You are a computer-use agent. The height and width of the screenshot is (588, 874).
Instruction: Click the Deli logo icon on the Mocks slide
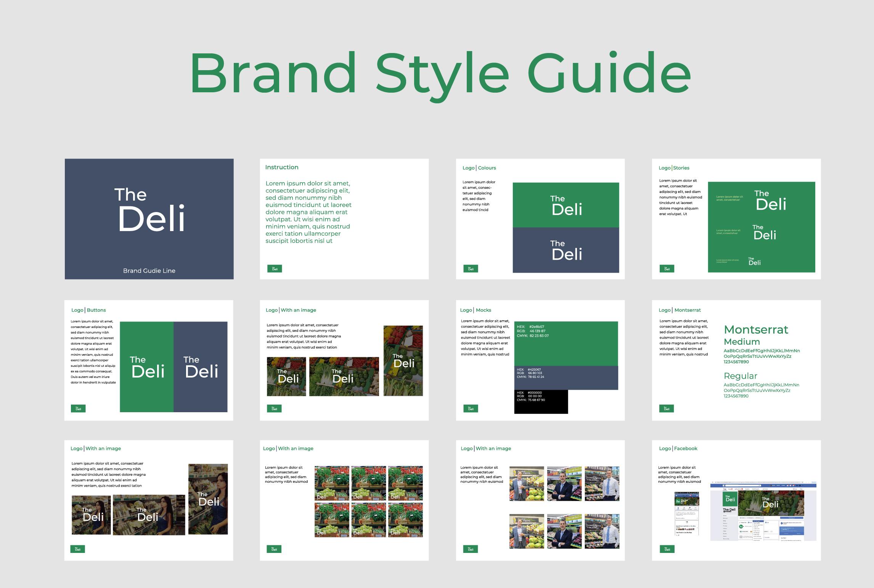[x=471, y=408]
